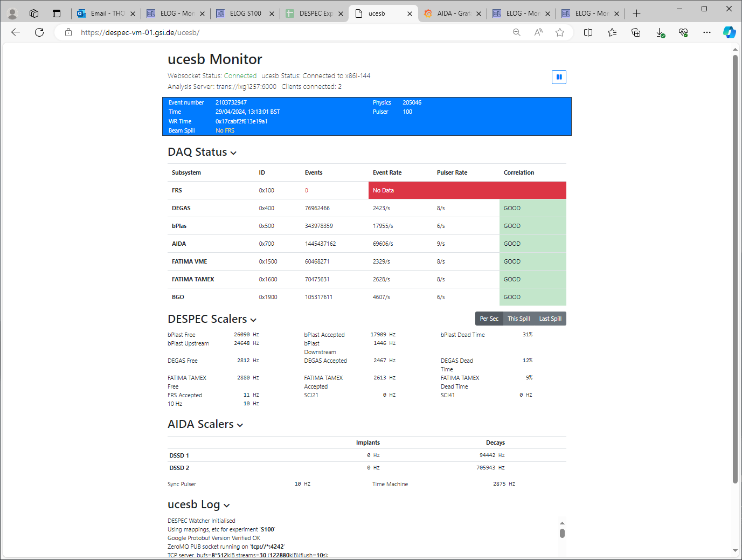Go back to the previous page
The image size is (742, 560).
pyautogui.click(x=16, y=32)
